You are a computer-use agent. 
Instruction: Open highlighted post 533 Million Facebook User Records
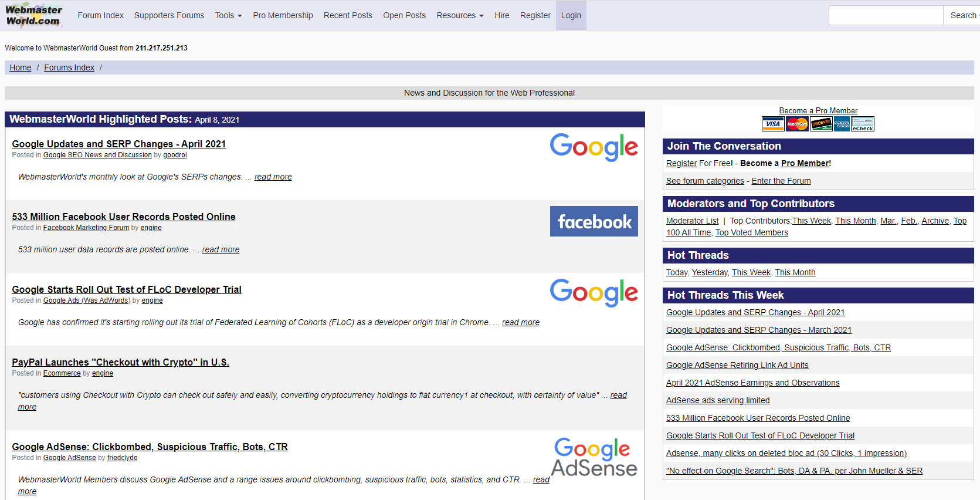coord(124,217)
